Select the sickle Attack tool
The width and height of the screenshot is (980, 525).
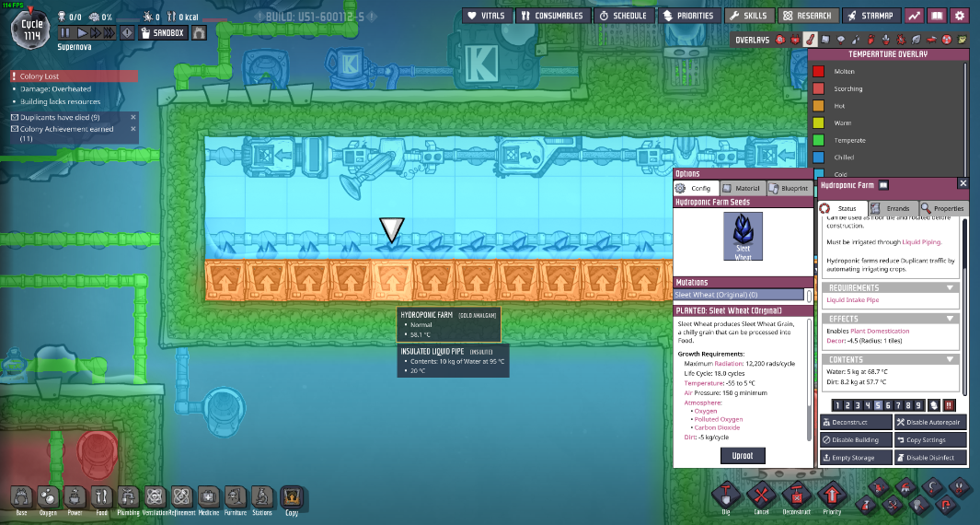pyautogui.click(x=932, y=487)
